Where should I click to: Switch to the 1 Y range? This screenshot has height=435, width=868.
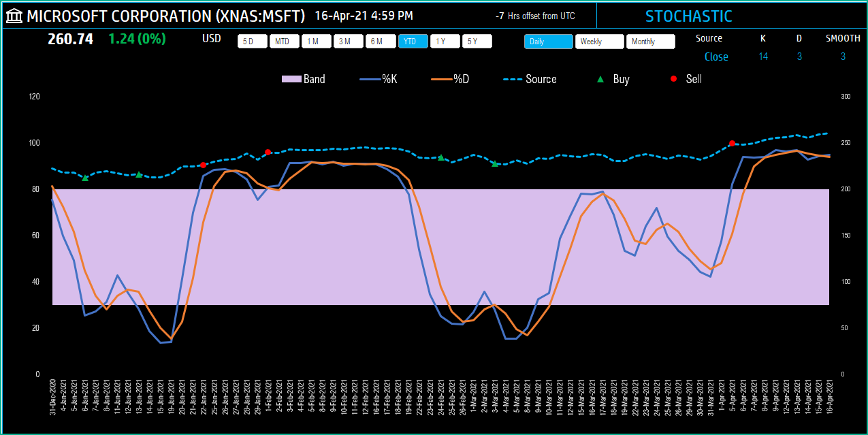coord(445,42)
